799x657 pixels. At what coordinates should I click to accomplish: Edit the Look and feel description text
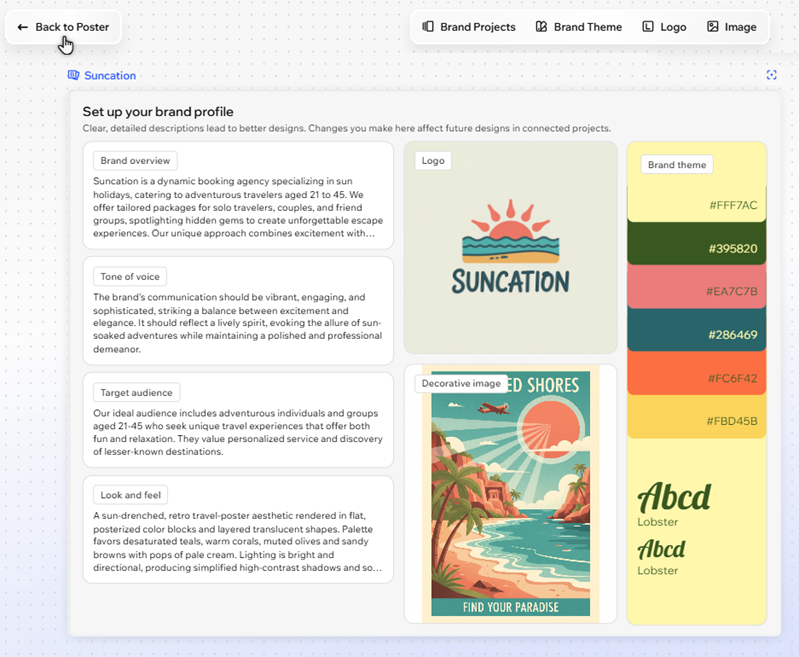238,541
